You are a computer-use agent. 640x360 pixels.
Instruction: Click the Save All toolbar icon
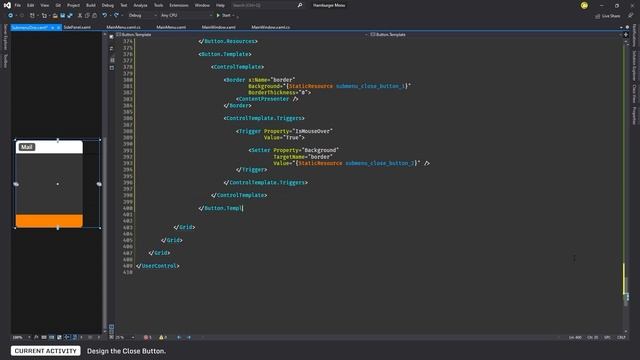tap(70, 16)
